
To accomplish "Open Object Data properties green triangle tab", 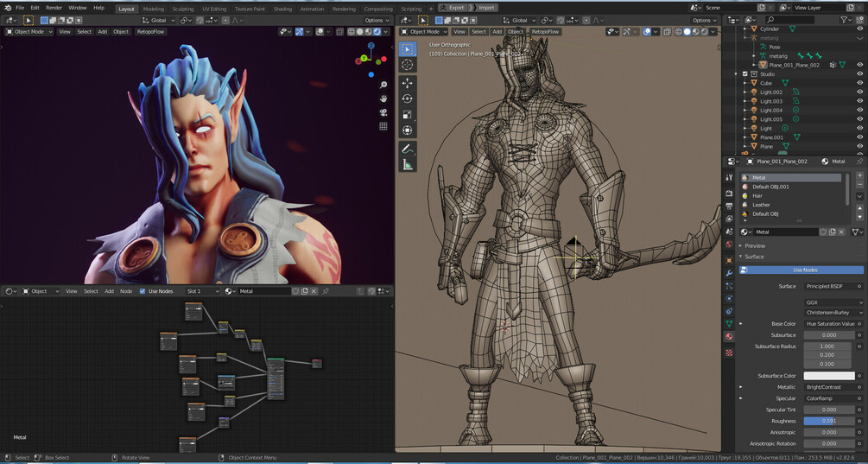I will click(729, 323).
